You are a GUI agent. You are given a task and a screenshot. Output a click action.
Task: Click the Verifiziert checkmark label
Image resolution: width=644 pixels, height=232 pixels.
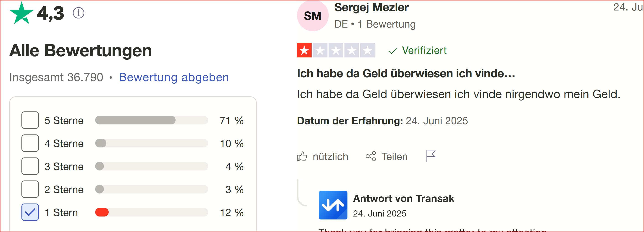417,50
